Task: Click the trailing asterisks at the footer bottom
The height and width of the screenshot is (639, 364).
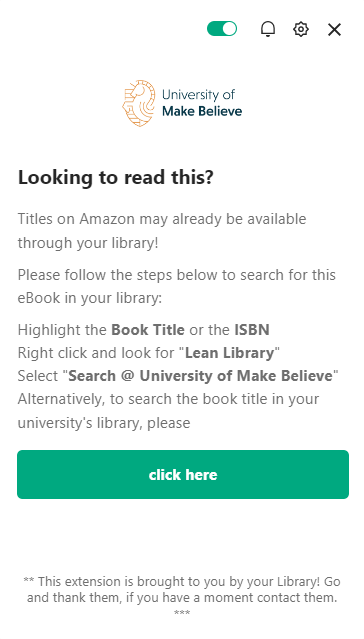Action: click(182, 613)
